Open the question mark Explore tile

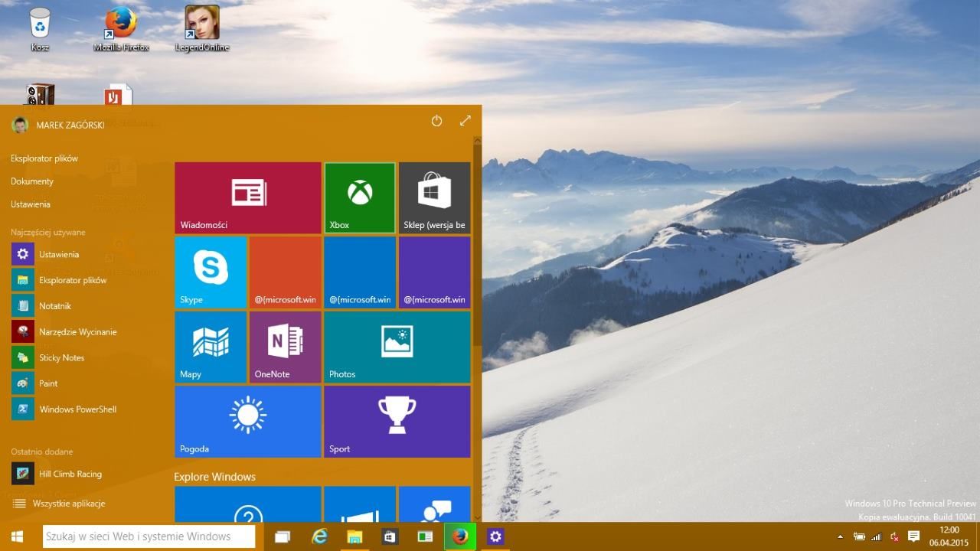click(248, 504)
